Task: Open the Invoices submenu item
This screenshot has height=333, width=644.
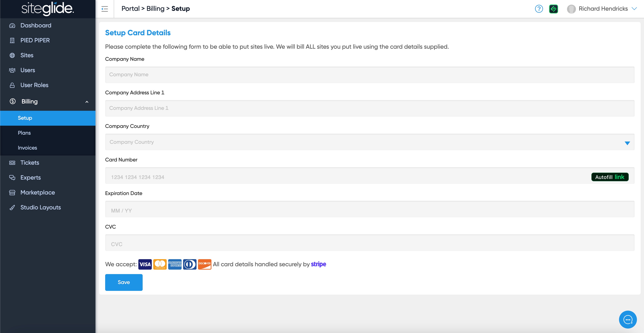Action: tap(27, 148)
